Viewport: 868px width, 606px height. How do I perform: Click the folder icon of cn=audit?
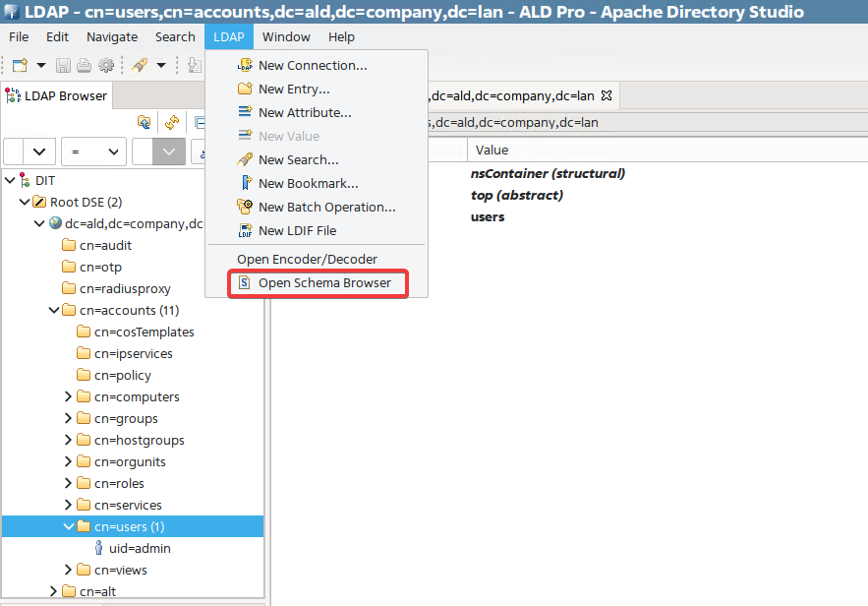point(69,245)
